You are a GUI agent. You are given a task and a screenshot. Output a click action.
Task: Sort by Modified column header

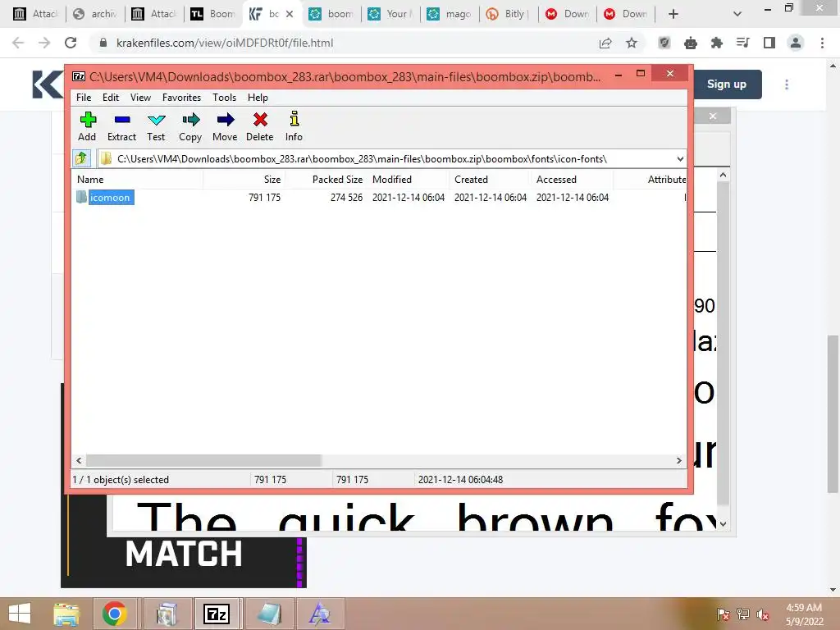(x=409, y=180)
